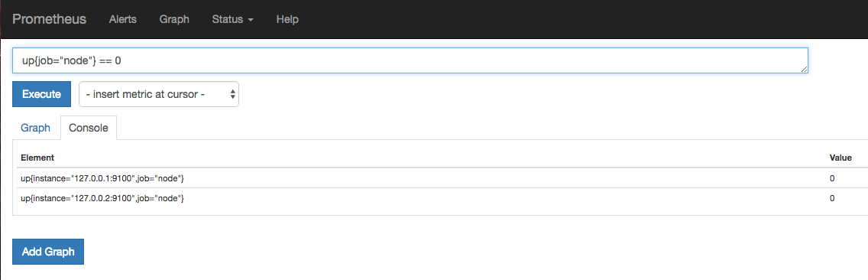Run the query with Execute
This screenshot has width=868, height=280.
pos(41,94)
